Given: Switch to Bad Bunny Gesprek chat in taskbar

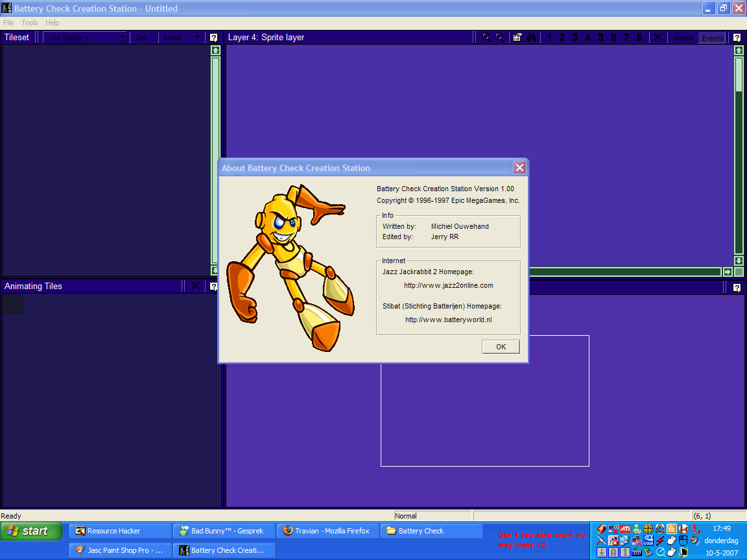Looking at the screenshot, I should (224, 531).
